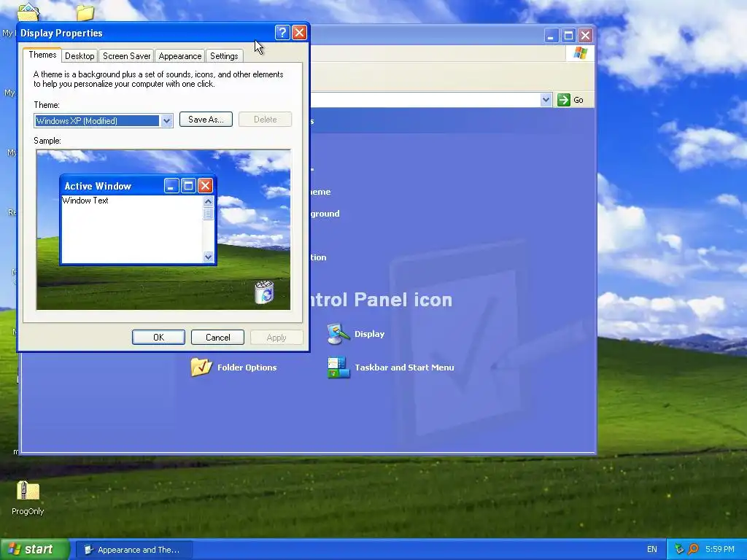Click the taskbar clock showing 5:59 PM

[x=719, y=549]
